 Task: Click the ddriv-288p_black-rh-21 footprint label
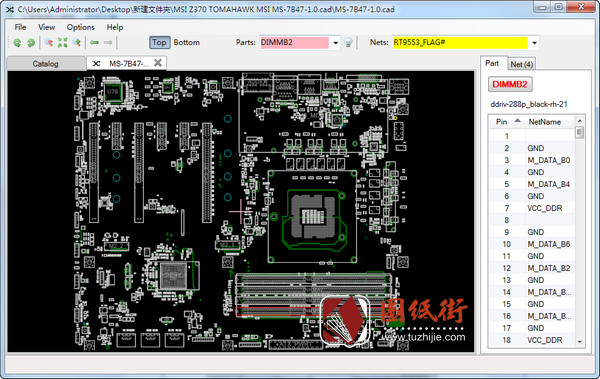(x=529, y=104)
